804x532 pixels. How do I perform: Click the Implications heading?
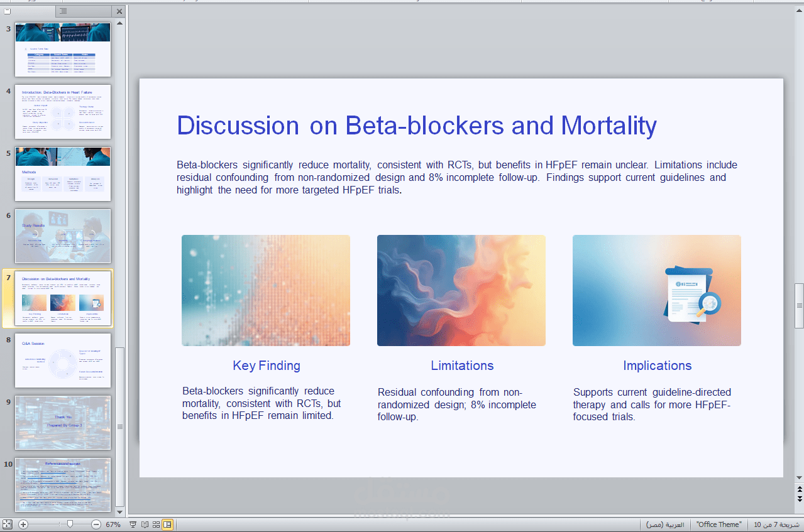[658, 366]
